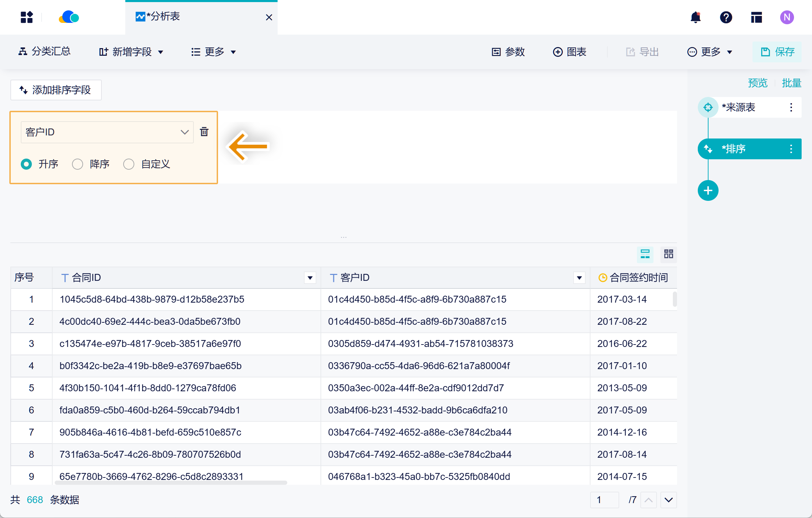This screenshot has height=518, width=812.
Task: Click the 668 total record count
Action: point(35,500)
